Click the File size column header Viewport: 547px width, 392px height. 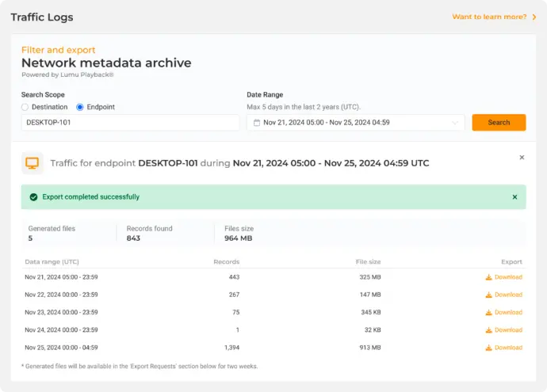(x=368, y=261)
